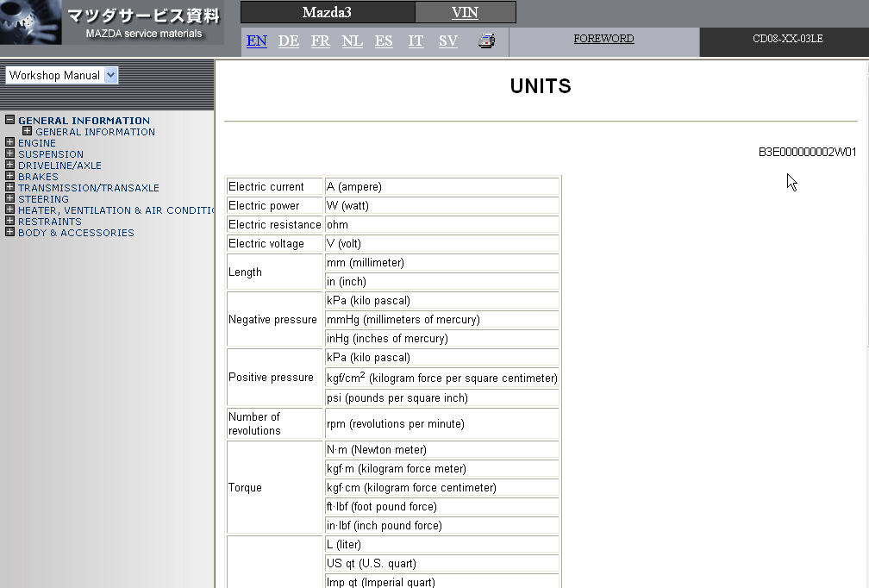Image resolution: width=869 pixels, height=588 pixels.
Task: Expand the HEATER, VENTILATION & AIR CONDITIONING node
Action: coord(10,210)
